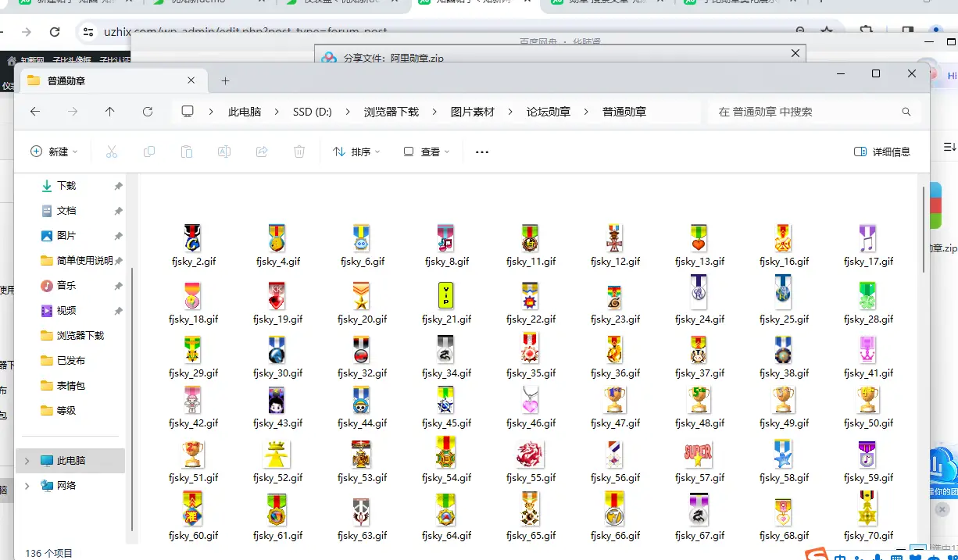Toggle the 详细信息 details pane
Image resolution: width=958 pixels, height=560 pixels.
(881, 152)
